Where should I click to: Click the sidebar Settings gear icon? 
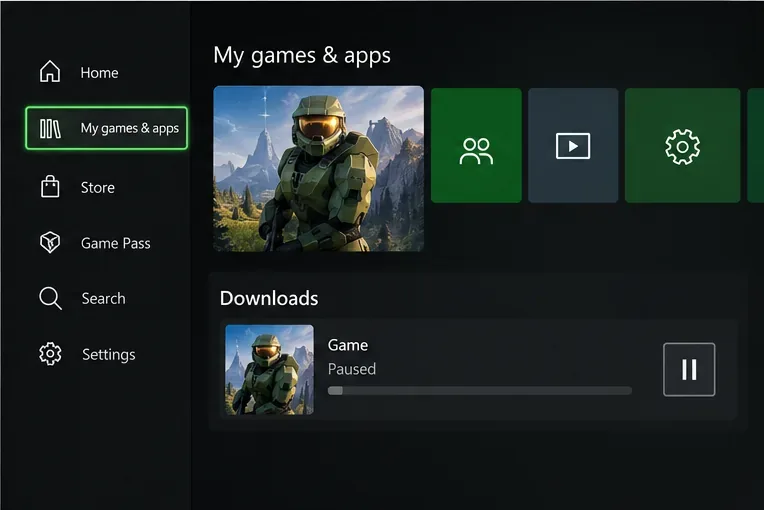tap(50, 354)
